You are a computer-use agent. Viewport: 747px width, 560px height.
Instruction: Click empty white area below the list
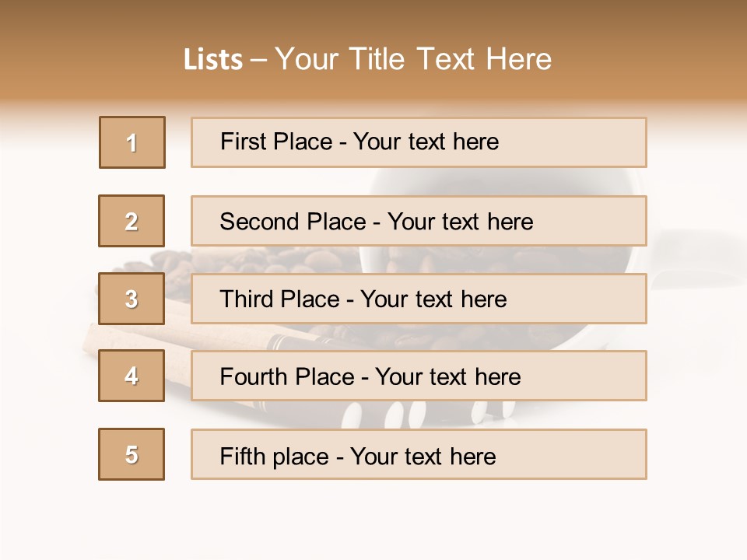click(373, 521)
